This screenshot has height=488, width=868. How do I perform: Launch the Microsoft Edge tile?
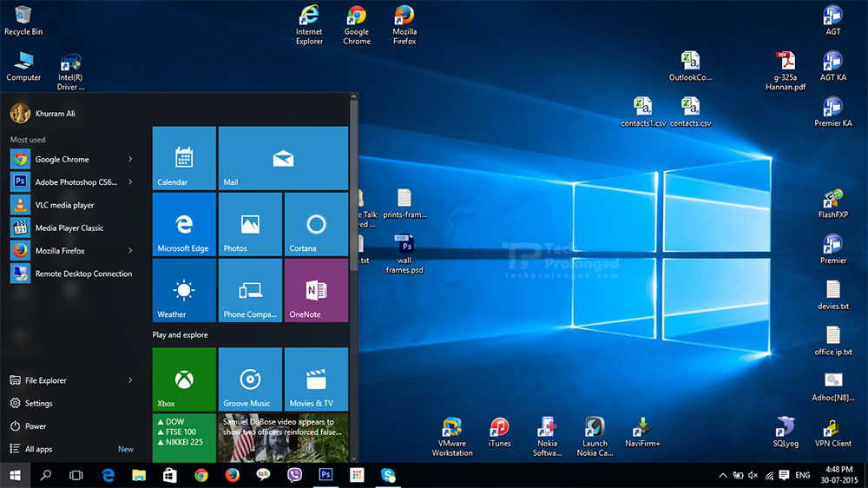[184, 224]
